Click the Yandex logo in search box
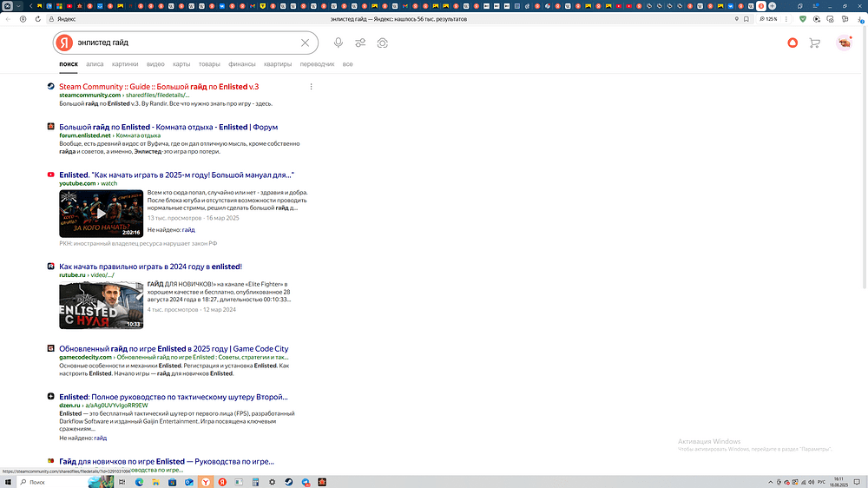The image size is (868, 488). (x=64, y=43)
